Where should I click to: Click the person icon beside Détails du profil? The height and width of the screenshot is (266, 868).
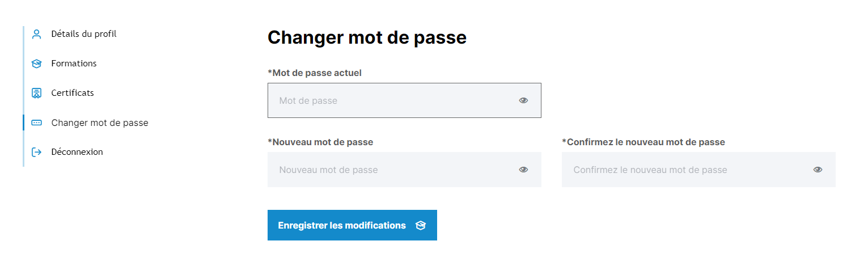[37, 34]
